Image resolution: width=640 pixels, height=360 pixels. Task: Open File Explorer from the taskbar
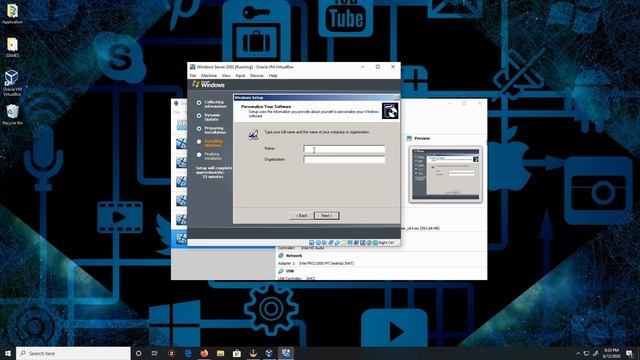[220, 353]
